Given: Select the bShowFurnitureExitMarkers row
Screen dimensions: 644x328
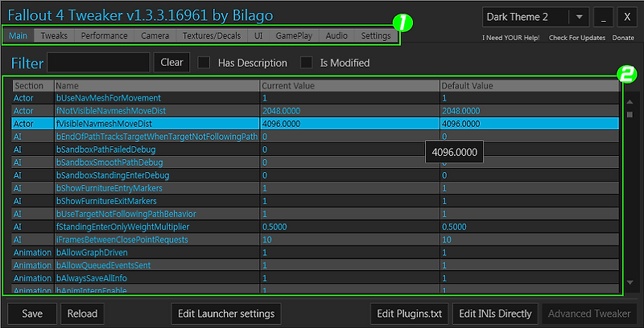Looking at the screenshot, I should [x=316, y=201].
